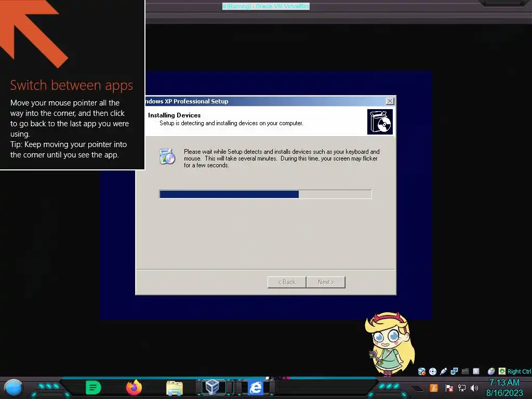Click the Oracle VM VirtualBox window title

(x=266, y=6)
